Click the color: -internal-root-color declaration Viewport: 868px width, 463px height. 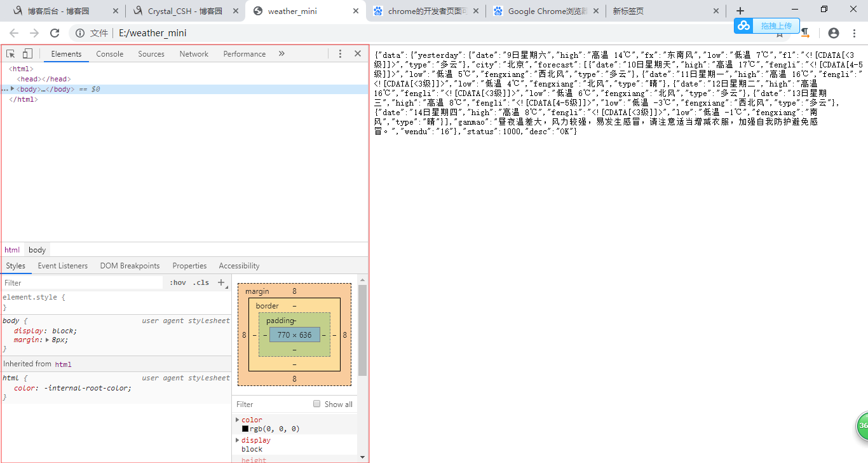pyautogui.click(x=72, y=388)
